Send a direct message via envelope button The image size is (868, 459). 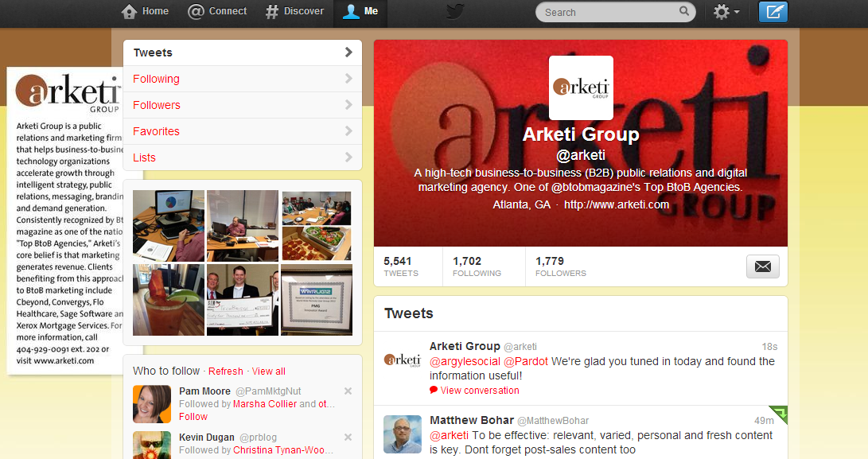click(763, 266)
